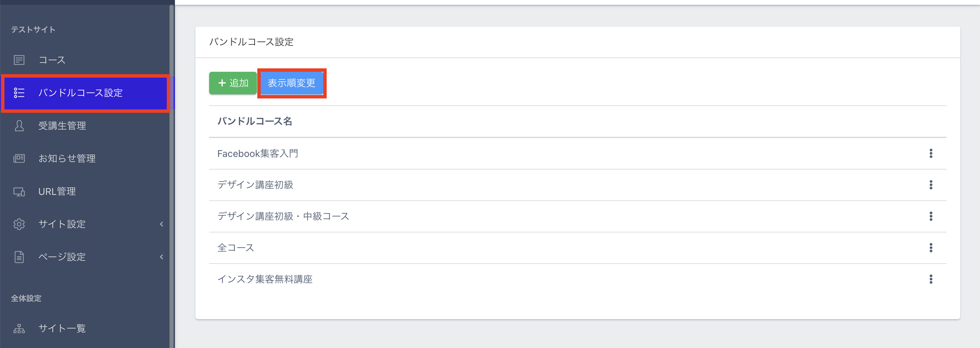Click the student management person icon
980x348 pixels.
coord(19,126)
